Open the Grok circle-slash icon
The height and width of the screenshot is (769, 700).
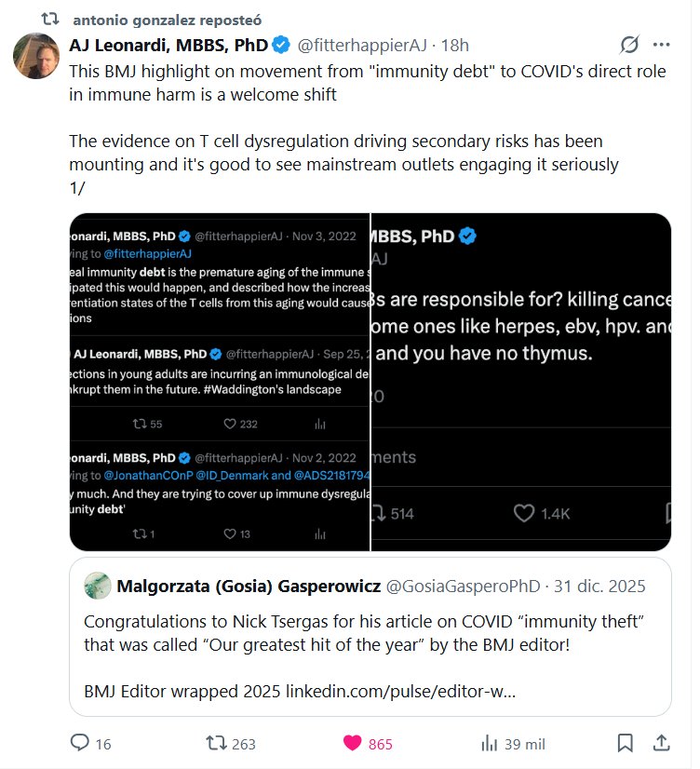point(629,45)
